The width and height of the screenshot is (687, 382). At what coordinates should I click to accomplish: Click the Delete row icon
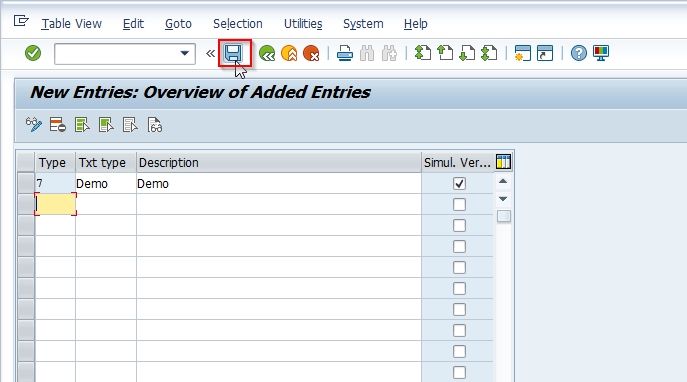[x=57, y=125]
